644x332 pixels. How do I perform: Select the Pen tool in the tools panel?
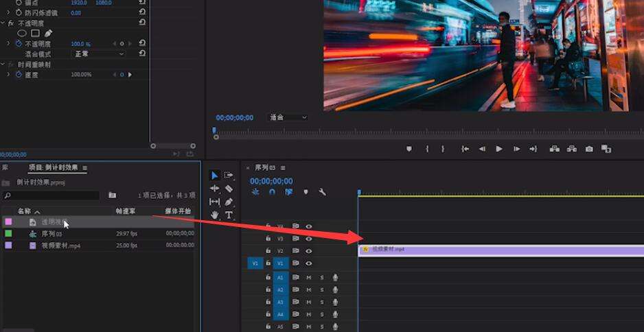(229, 202)
